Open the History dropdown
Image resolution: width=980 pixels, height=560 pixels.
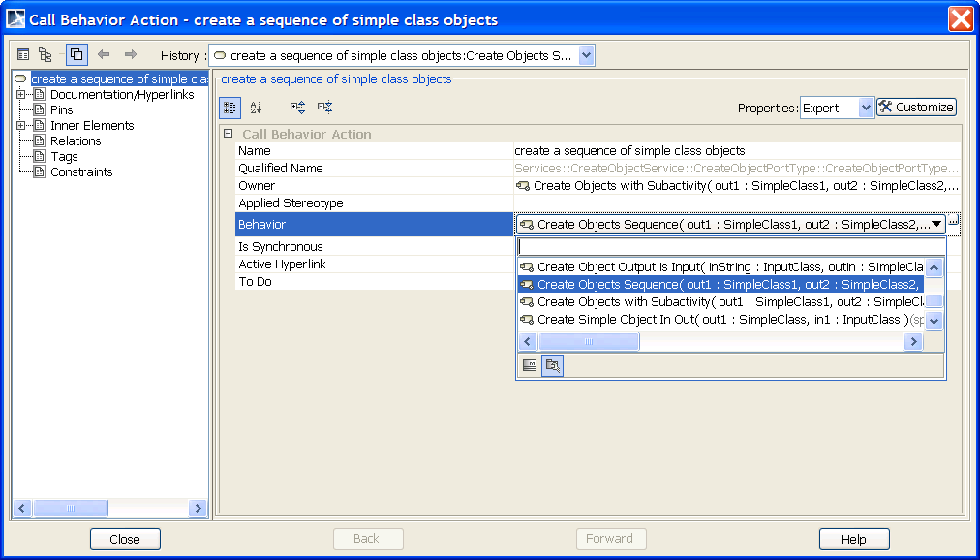click(586, 56)
